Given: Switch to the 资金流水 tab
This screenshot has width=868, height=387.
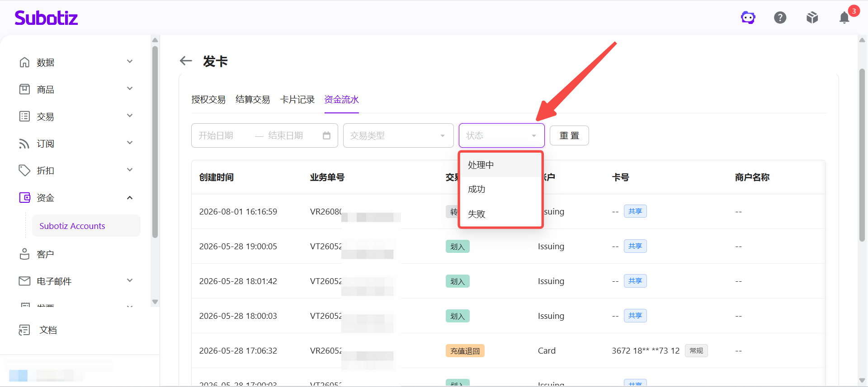Looking at the screenshot, I should pyautogui.click(x=341, y=99).
